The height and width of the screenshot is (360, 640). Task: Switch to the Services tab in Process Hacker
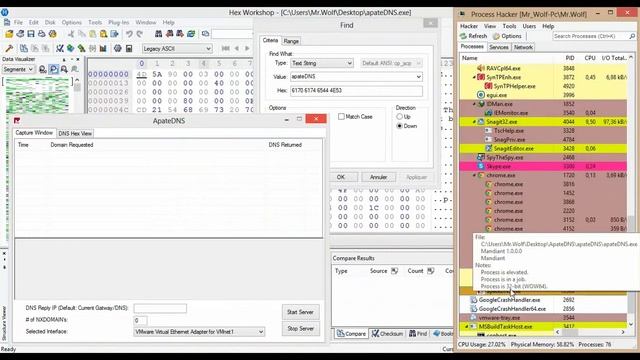(x=499, y=47)
